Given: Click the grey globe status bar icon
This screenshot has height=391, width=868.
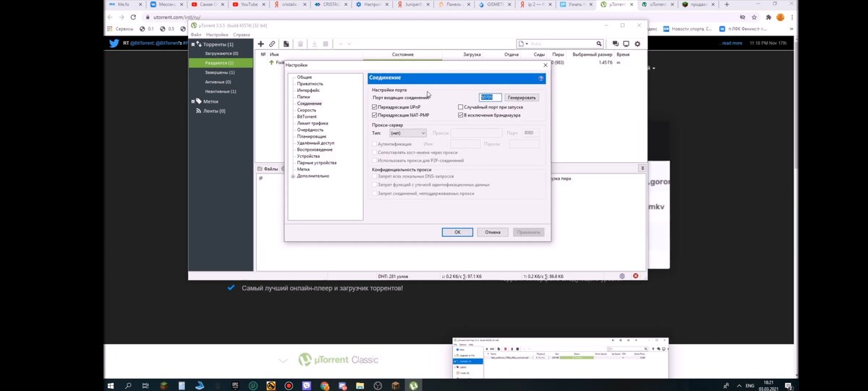Looking at the screenshot, I should 622,276.
